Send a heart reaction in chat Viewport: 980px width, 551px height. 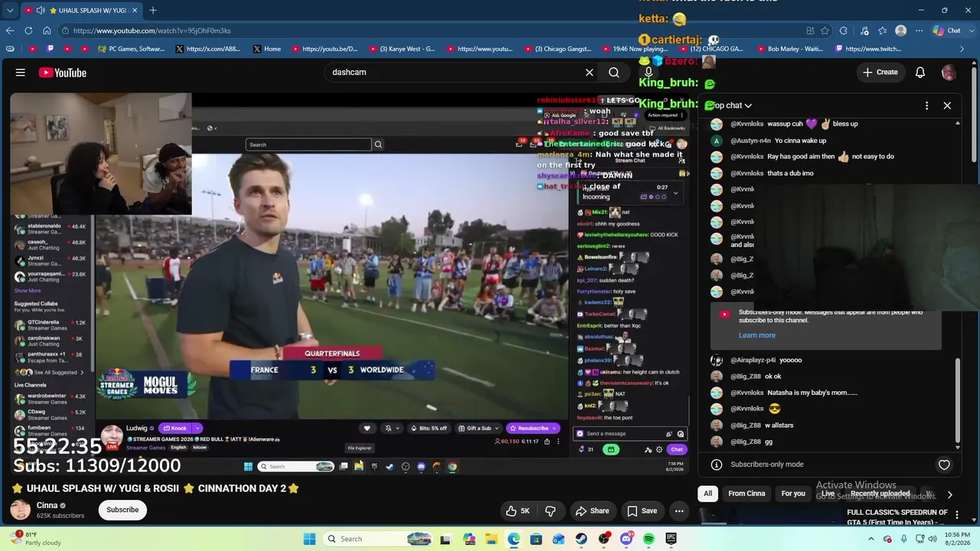click(944, 465)
